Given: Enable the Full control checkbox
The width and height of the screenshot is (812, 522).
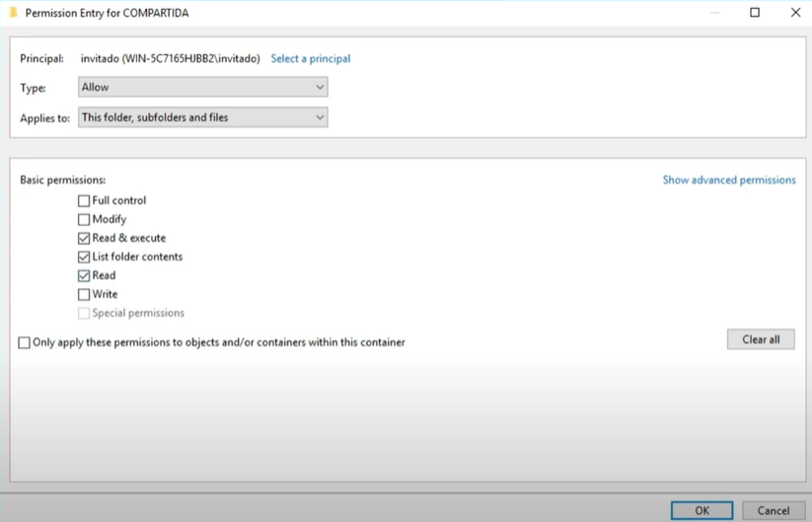Looking at the screenshot, I should 84,200.
